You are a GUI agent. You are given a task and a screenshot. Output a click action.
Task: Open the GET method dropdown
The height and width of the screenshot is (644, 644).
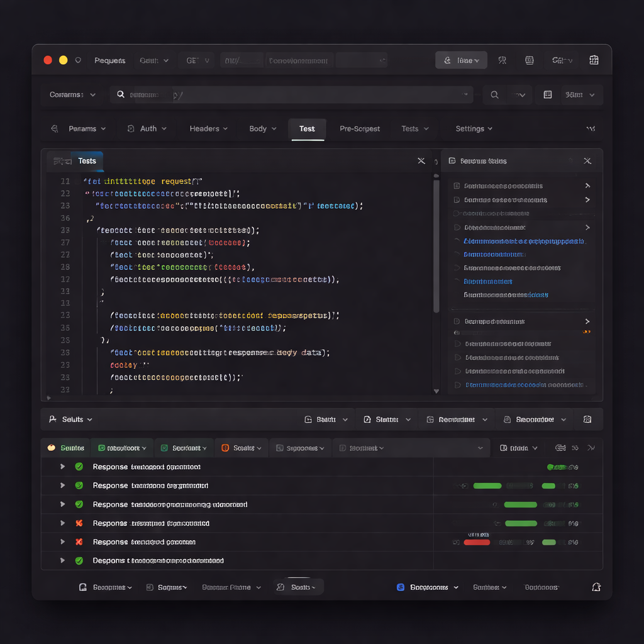(196, 60)
